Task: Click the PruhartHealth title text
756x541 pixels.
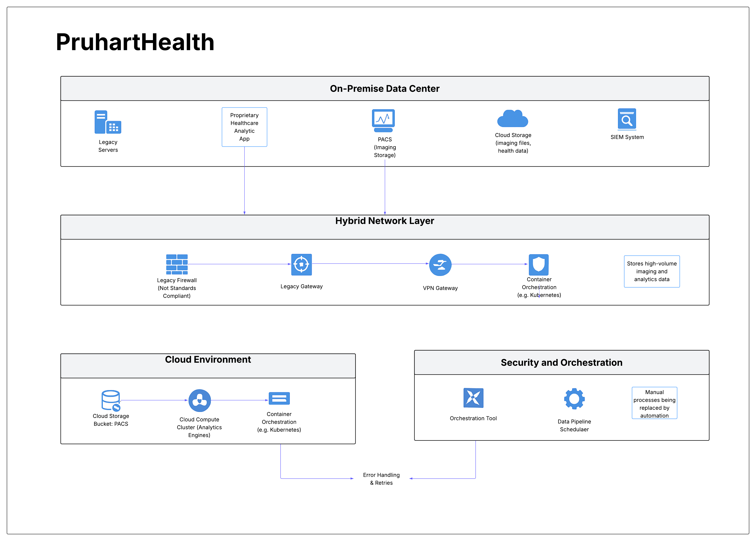Action: coord(135,42)
